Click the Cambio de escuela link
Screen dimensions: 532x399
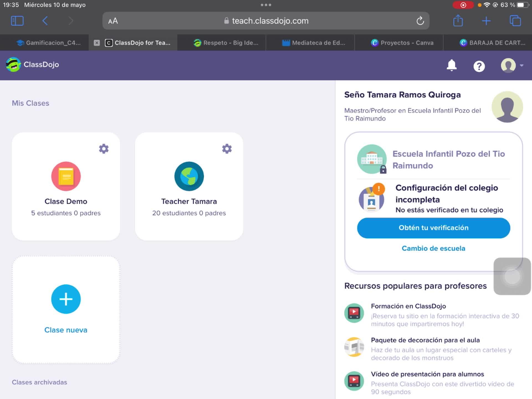[433, 248]
